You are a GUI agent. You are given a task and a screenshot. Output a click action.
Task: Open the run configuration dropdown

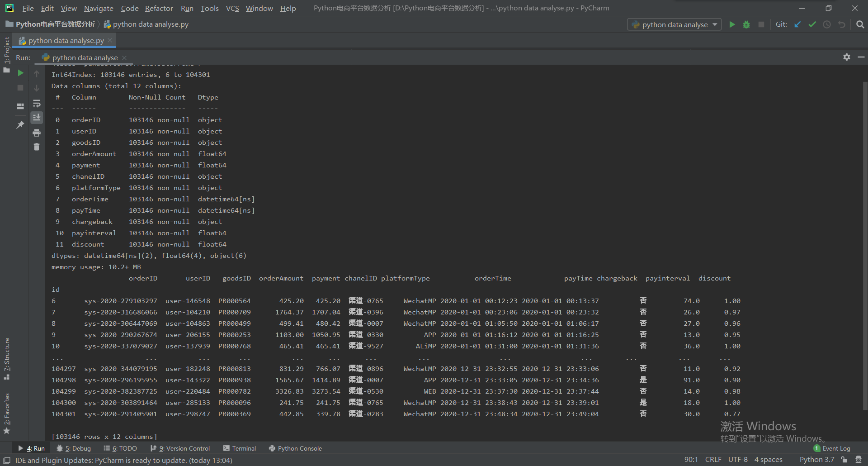click(x=674, y=24)
